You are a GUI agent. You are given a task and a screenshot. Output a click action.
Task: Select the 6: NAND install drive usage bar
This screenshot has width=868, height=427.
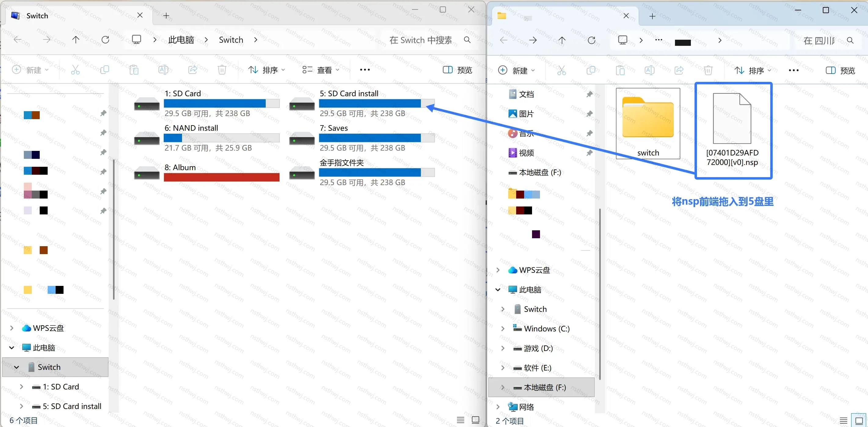[221, 138]
